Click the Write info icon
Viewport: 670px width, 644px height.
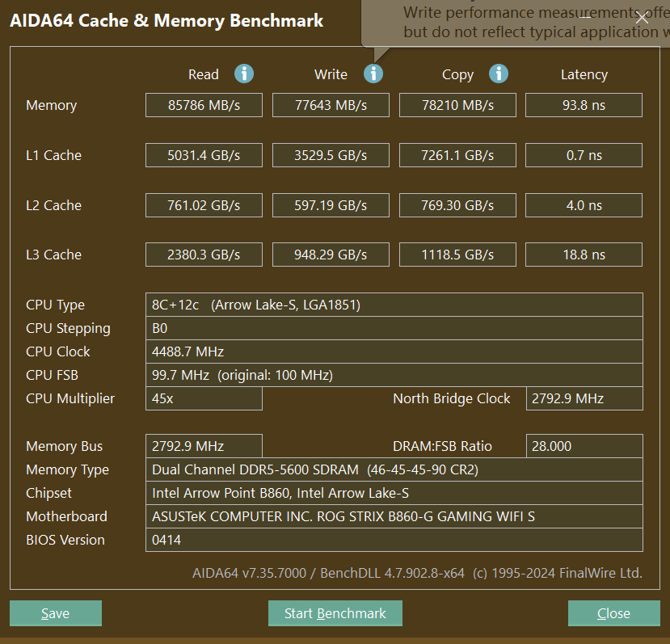tap(373, 74)
